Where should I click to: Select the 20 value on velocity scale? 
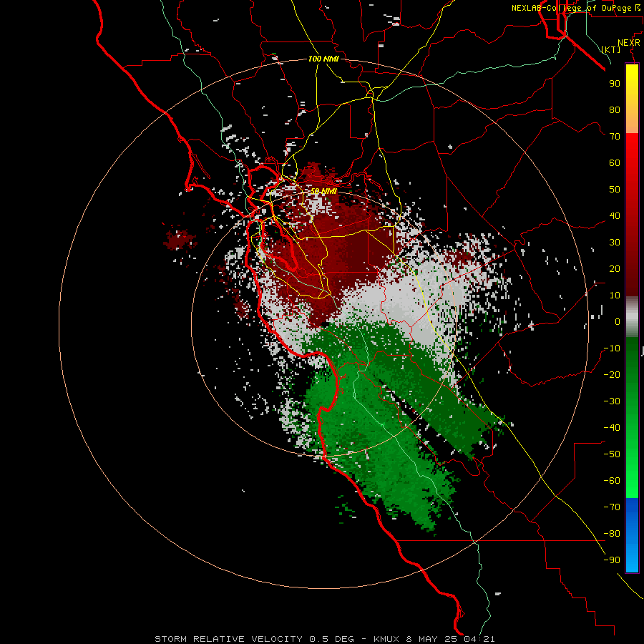(615, 268)
